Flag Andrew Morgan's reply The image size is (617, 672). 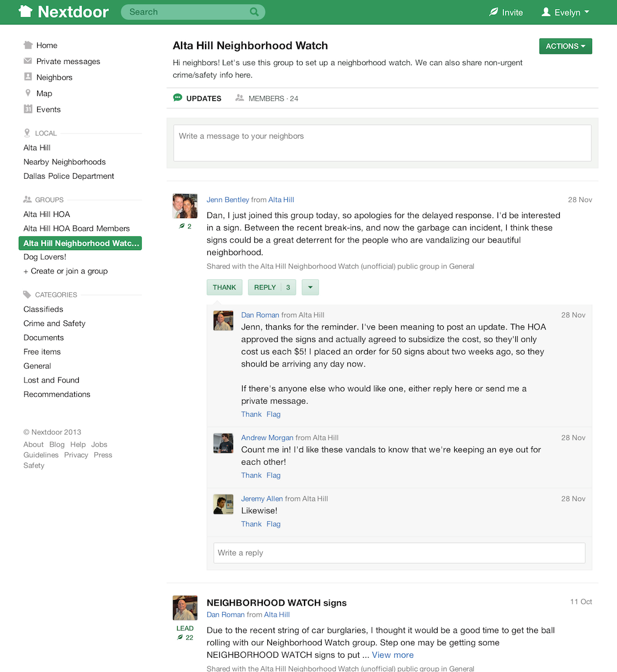click(274, 475)
